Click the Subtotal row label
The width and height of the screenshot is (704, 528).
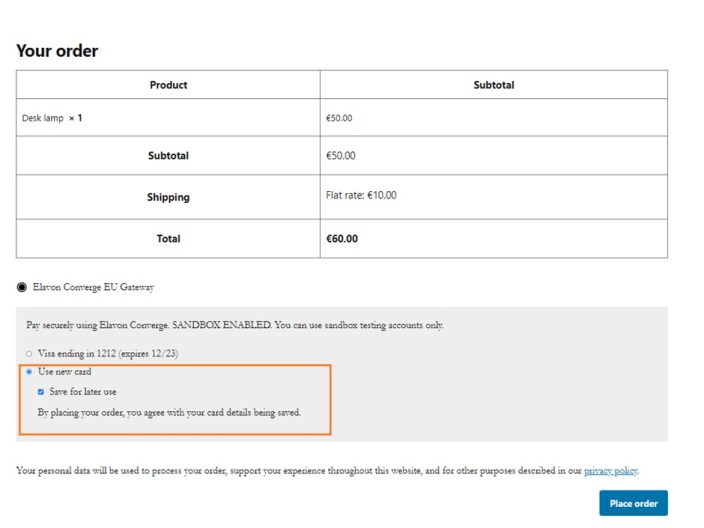(x=168, y=156)
